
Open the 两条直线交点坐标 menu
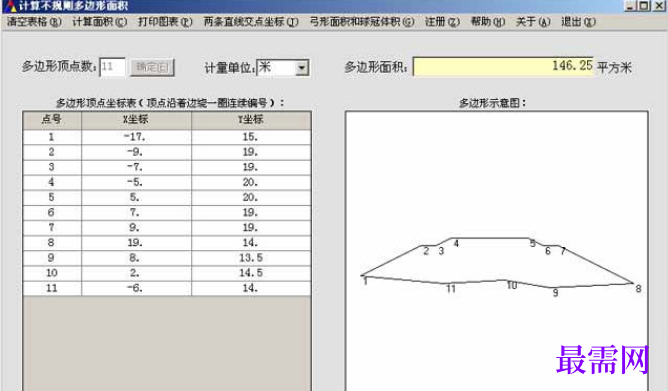click(x=251, y=22)
